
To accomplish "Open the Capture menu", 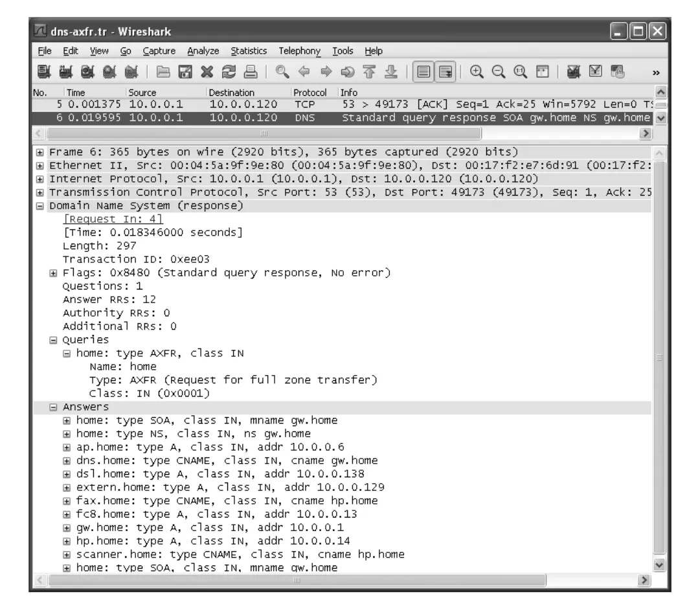I will point(159,51).
